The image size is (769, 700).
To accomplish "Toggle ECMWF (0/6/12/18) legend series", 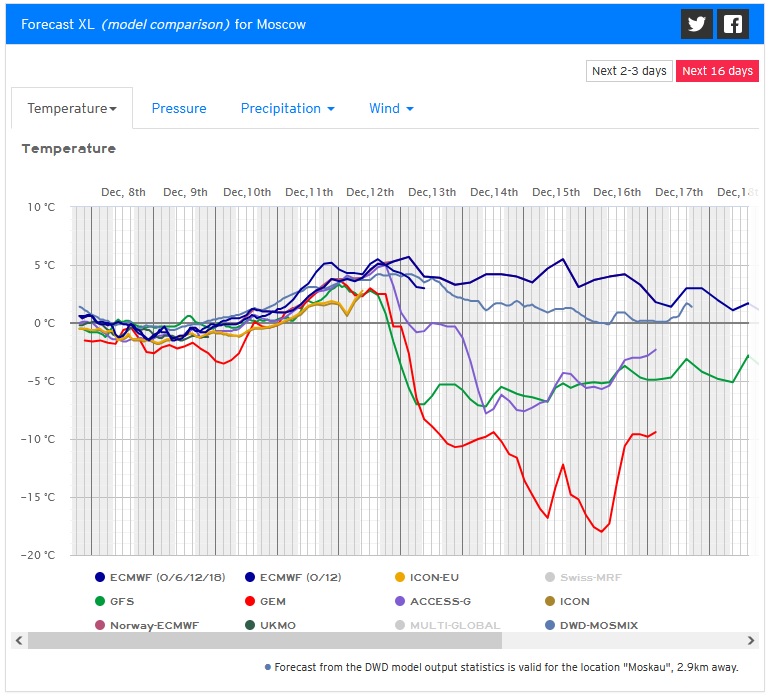I will click(158, 577).
